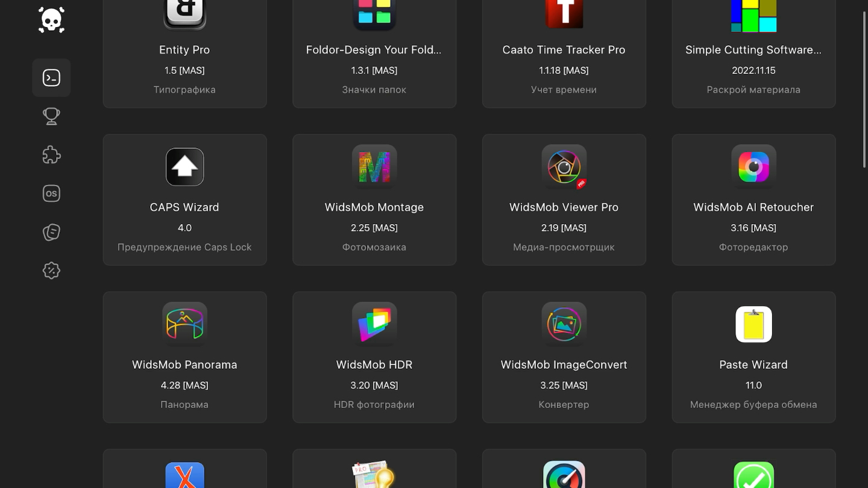This screenshot has width=868, height=488.
Task: Click version text 4.28 [MAS]
Action: tap(184, 385)
